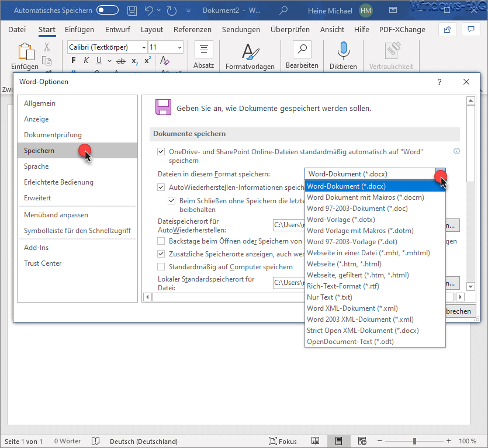
Task: Open the search magnifier in title bar
Action: pos(283,11)
